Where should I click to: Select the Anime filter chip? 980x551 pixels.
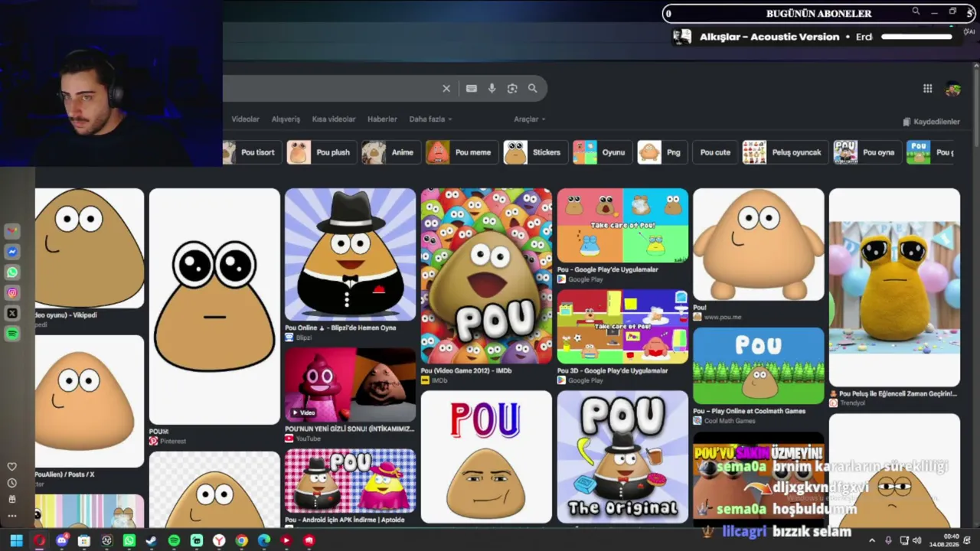(390, 152)
